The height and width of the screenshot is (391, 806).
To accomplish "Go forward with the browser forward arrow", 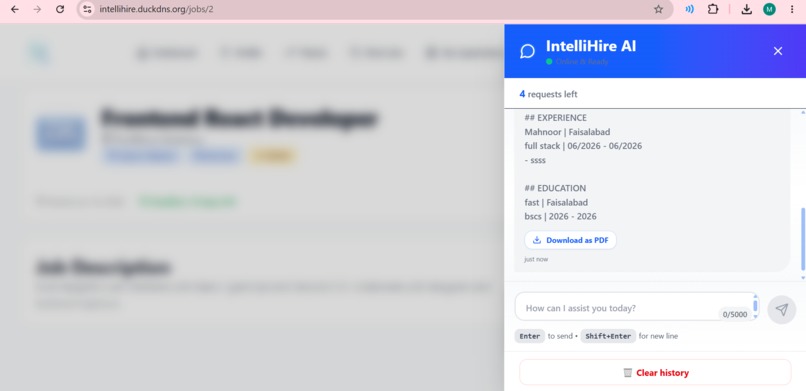I will pyautogui.click(x=37, y=9).
